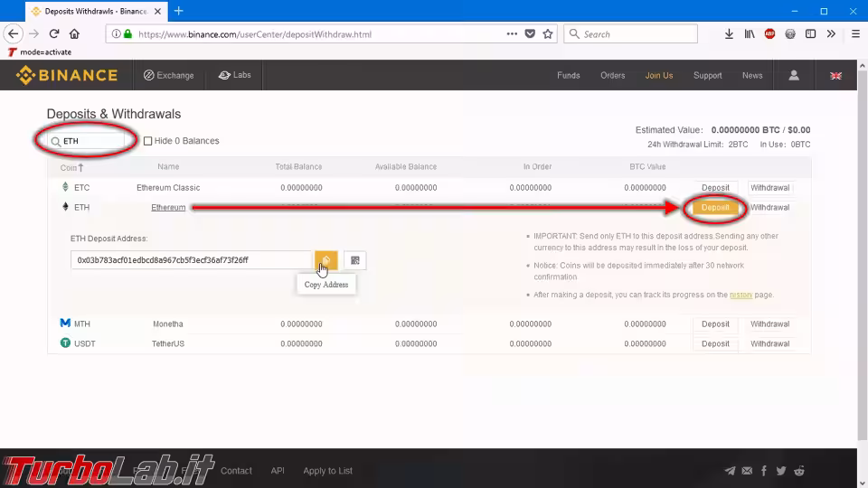Open Facebook icon in footer
This screenshot has width=868, height=488.
coord(764,471)
